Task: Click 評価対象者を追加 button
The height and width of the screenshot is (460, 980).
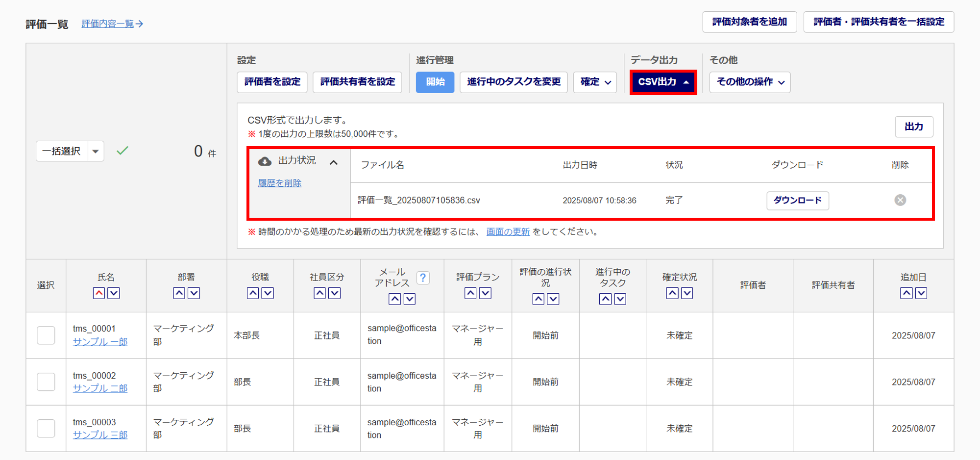Action: coord(750,22)
